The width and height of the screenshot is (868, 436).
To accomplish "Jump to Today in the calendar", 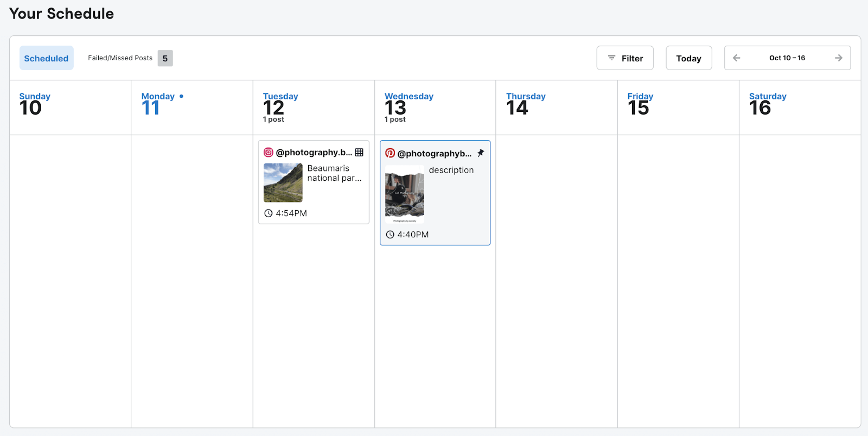I will click(x=688, y=58).
